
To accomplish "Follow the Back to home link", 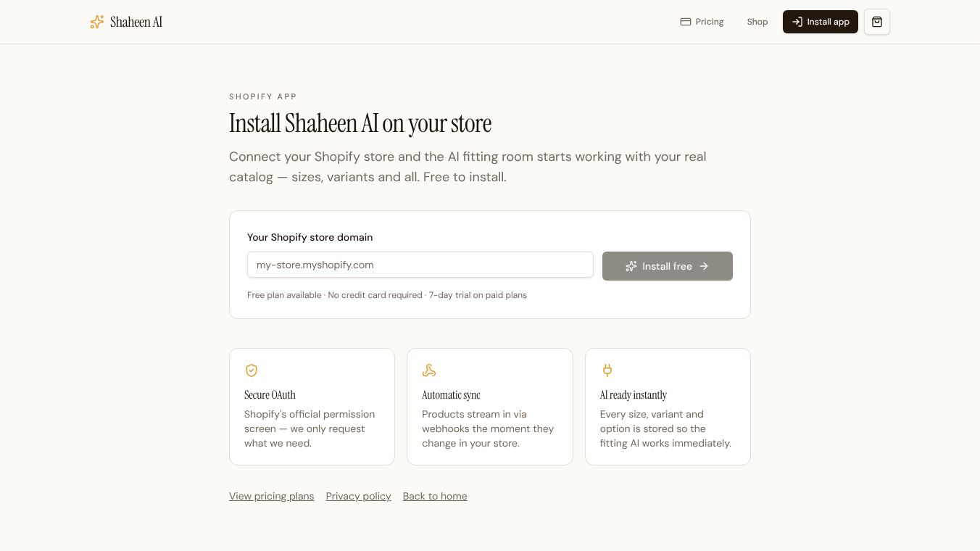I will tap(435, 496).
